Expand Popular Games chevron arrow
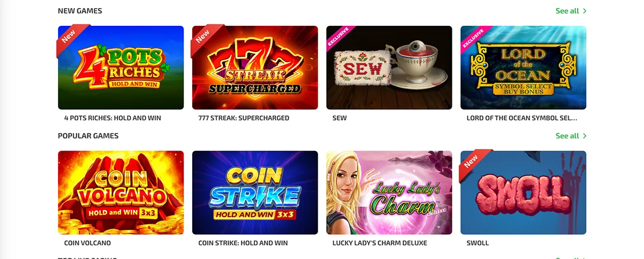The height and width of the screenshot is (259, 644). (584, 136)
